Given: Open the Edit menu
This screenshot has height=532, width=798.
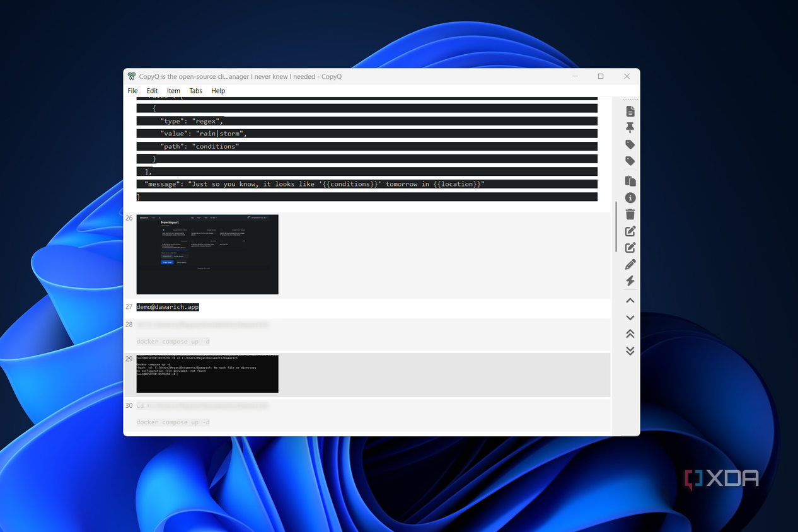Looking at the screenshot, I should point(152,91).
